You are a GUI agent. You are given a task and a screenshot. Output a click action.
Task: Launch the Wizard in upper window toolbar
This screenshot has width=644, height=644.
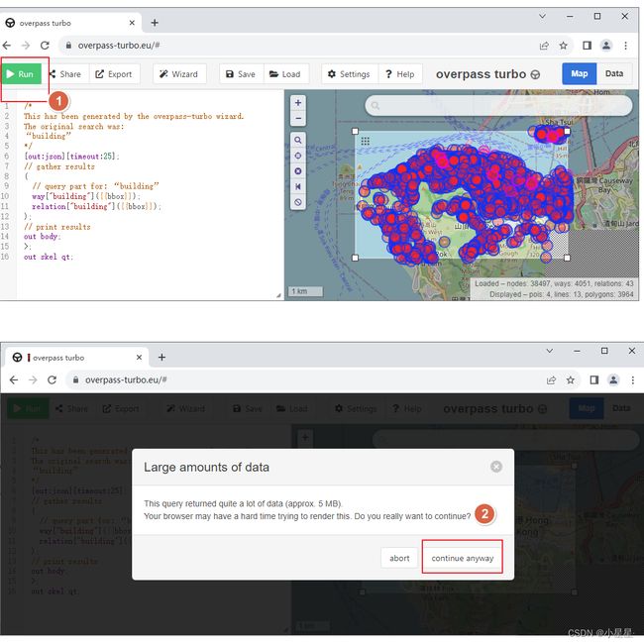pyautogui.click(x=179, y=74)
